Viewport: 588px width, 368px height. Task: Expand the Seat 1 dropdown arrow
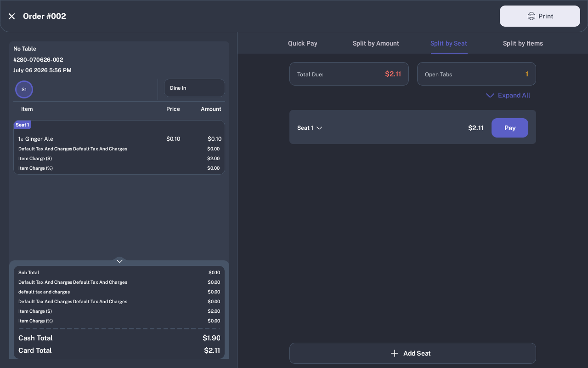click(319, 128)
